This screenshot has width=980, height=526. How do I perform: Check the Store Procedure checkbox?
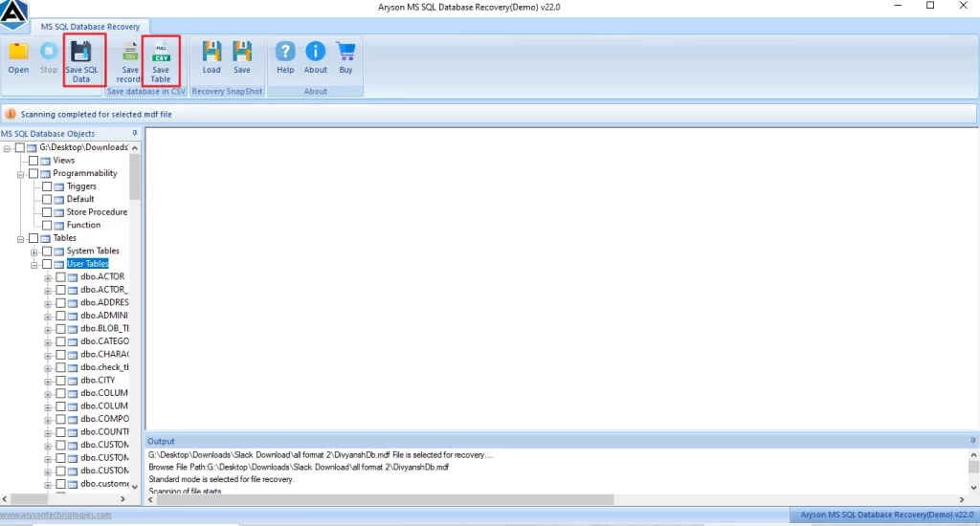coord(47,212)
